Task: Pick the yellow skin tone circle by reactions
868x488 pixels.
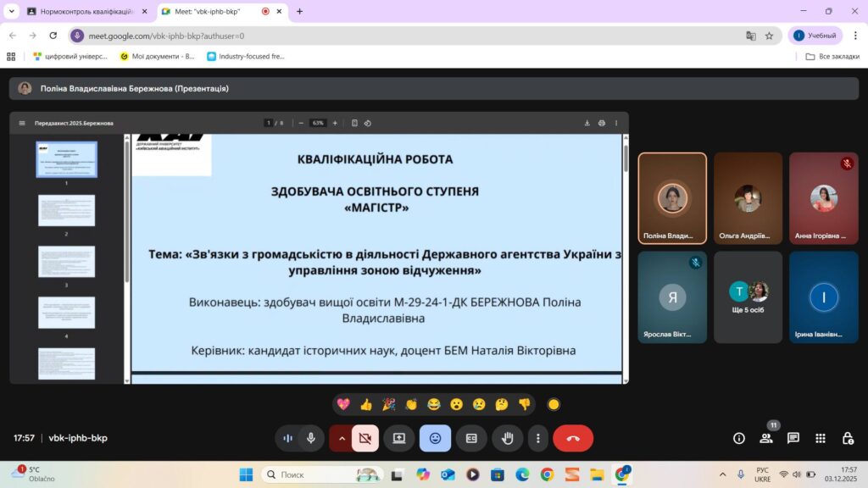Action: pos(554,404)
